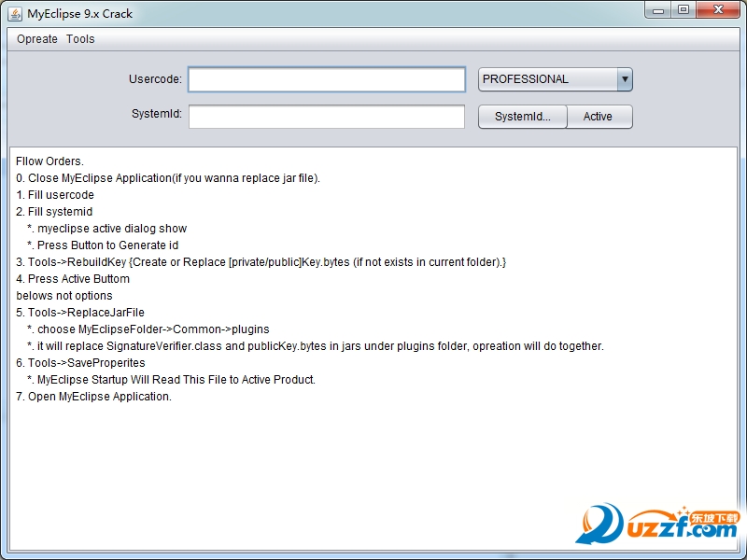
Task: Click the '6. Tools->SaveProperites' line
Action: pyautogui.click(x=80, y=363)
